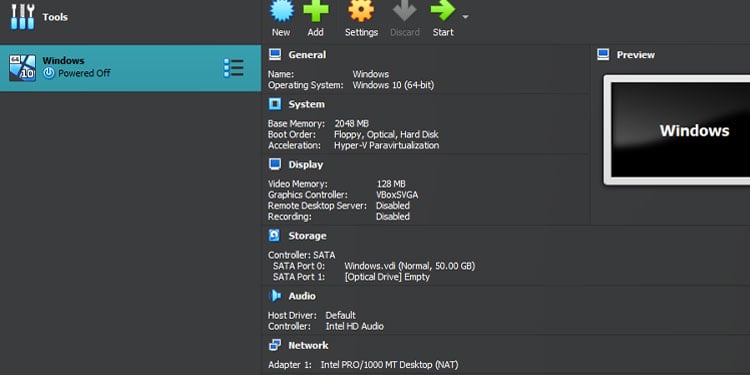Image resolution: width=750 pixels, height=375 pixels.
Task: Click the Powered Off status text
Action: [84, 73]
